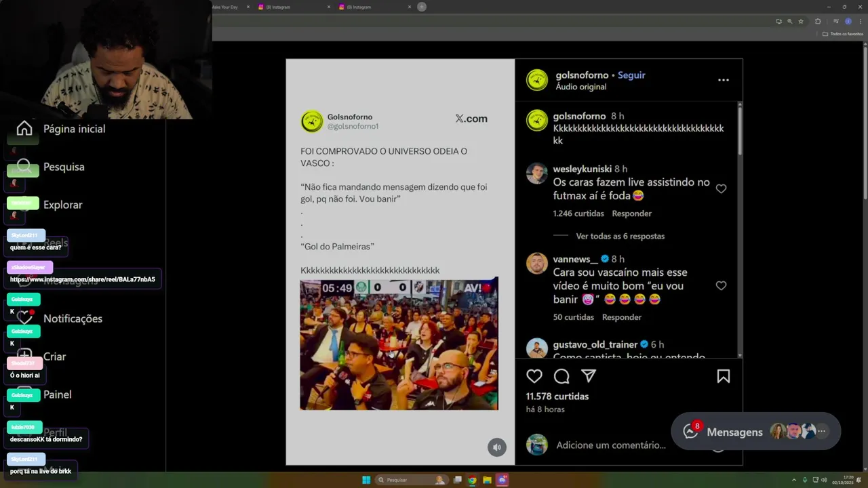The height and width of the screenshot is (488, 868).
Task: Open Notificações in the sidebar
Action: pos(60,319)
